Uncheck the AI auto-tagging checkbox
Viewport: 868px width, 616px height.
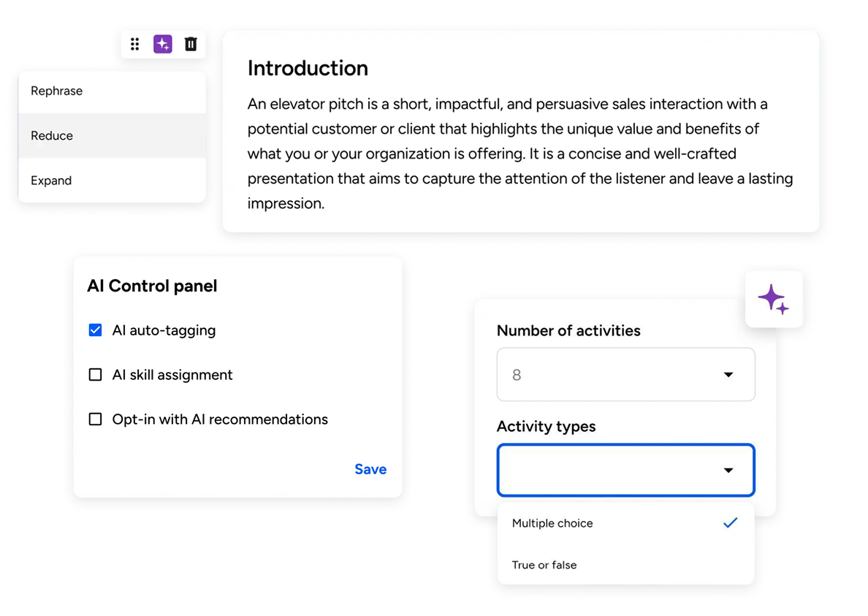(95, 330)
